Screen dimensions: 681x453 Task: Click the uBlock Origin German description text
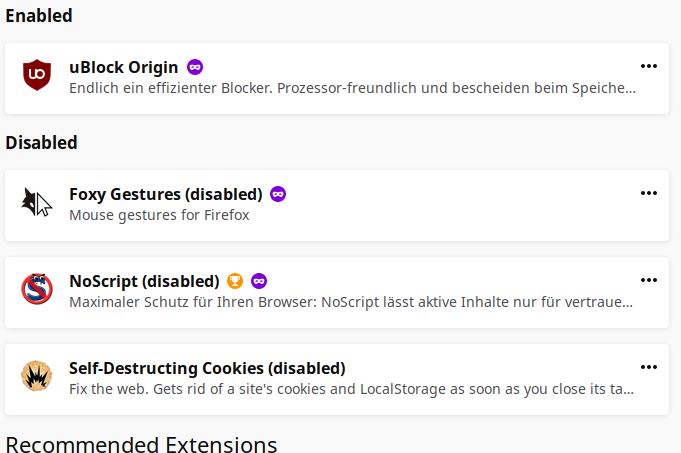coord(352,88)
